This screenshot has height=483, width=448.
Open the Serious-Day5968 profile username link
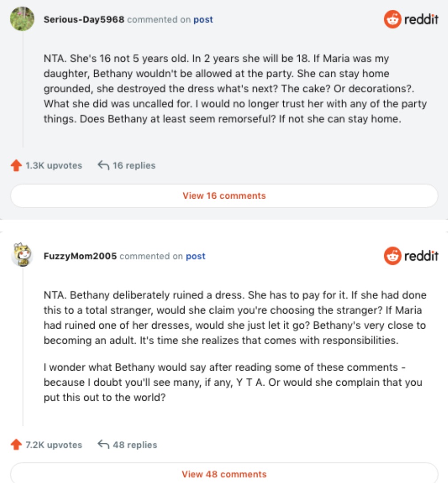tap(84, 19)
